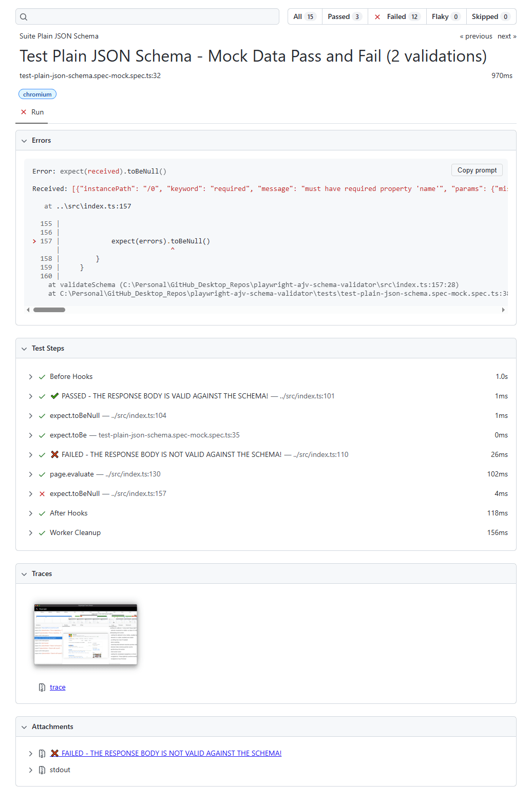Screen dimensions: 532x804
Task: Click the green checkmark beside Before Hooks
Action: point(42,376)
